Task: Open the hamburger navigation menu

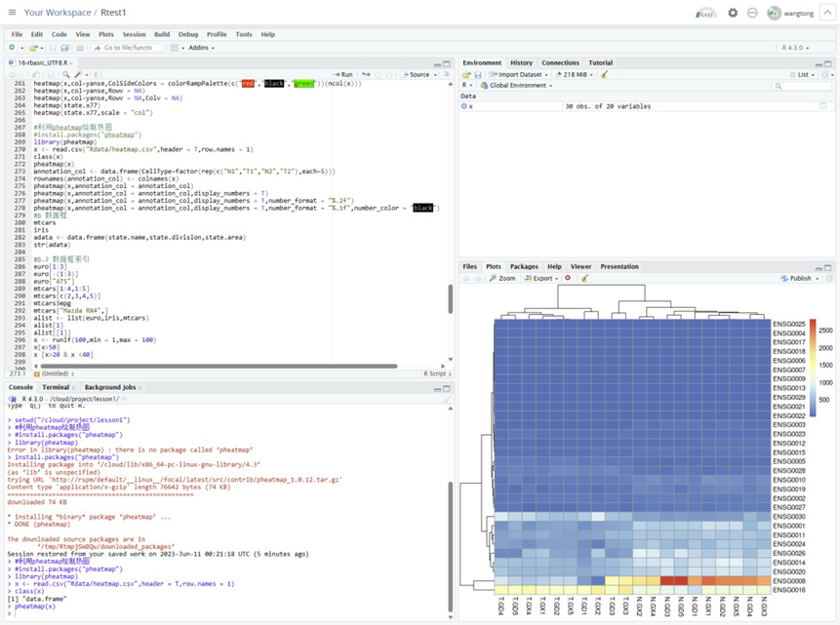Action: point(12,13)
